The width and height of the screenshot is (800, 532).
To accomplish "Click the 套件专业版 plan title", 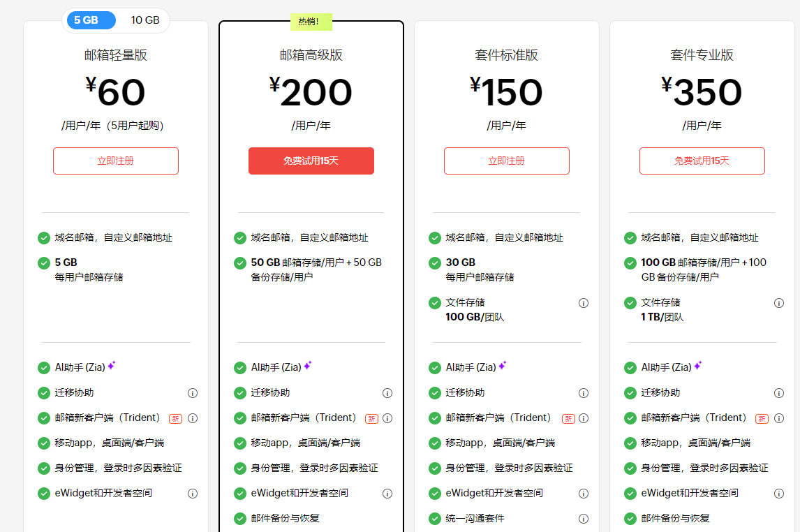I will [702, 54].
